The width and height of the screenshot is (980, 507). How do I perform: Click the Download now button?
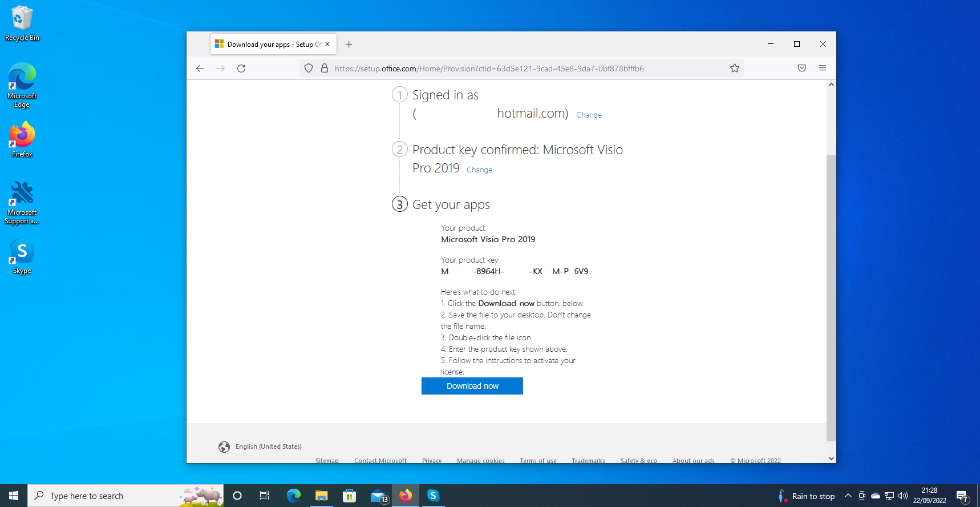tap(472, 386)
